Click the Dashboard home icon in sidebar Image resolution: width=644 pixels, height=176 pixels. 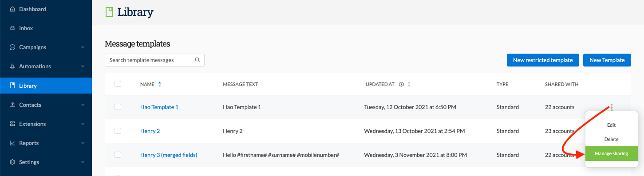pyautogui.click(x=12, y=9)
